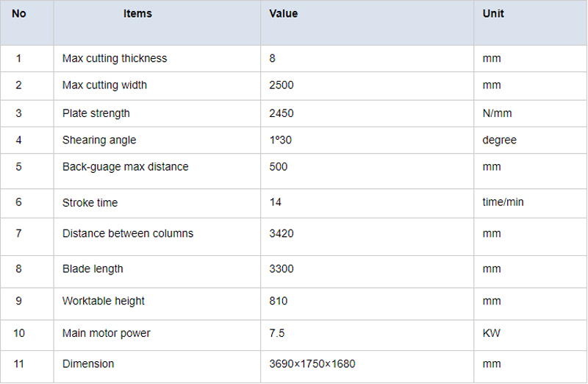Click the "No" column header
This screenshot has height=384, width=588.
[x=19, y=14]
